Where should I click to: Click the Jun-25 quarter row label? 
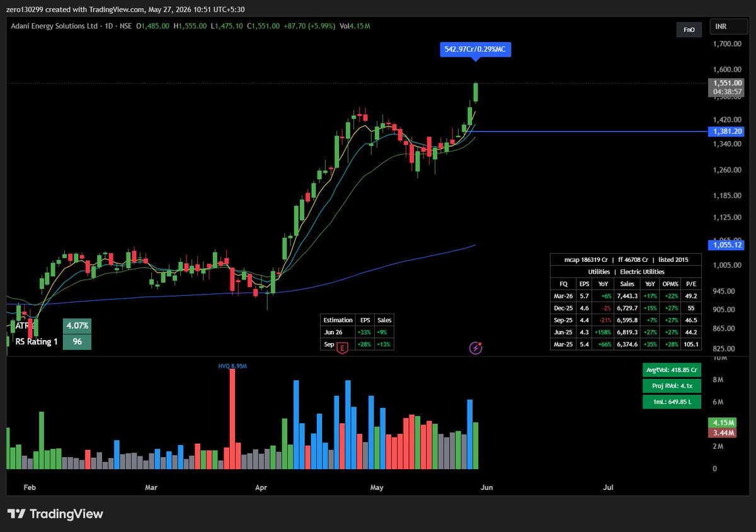coord(563,332)
